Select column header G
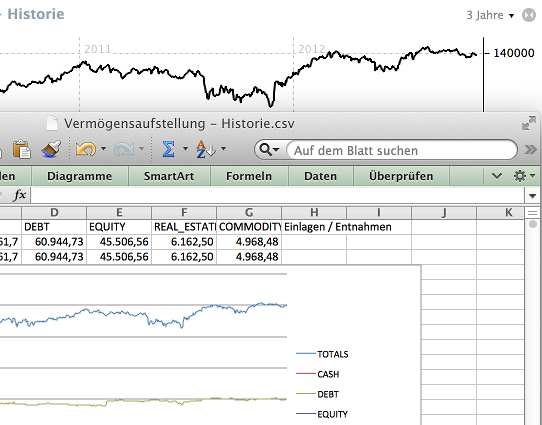 tap(249, 212)
